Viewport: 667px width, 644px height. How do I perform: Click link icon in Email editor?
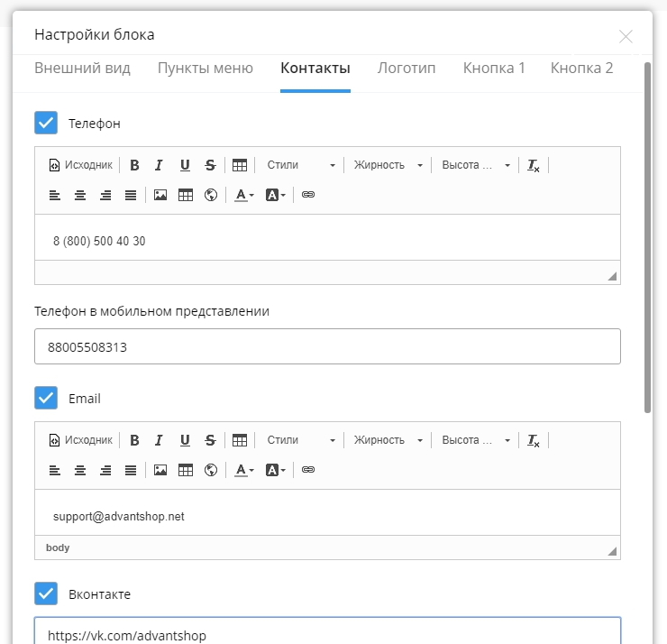tap(308, 470)
